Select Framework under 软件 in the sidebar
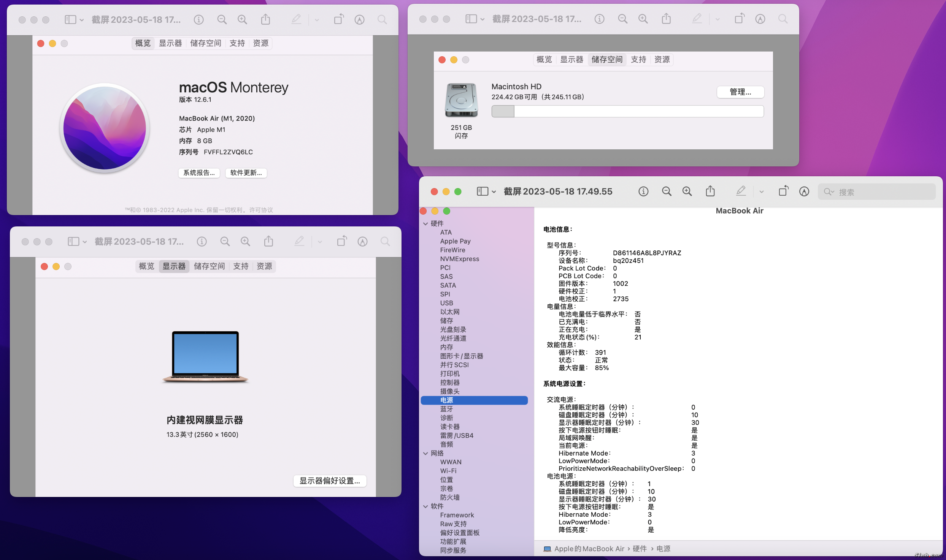Viewport: 946px width, 560px height. tap(457, 515)
